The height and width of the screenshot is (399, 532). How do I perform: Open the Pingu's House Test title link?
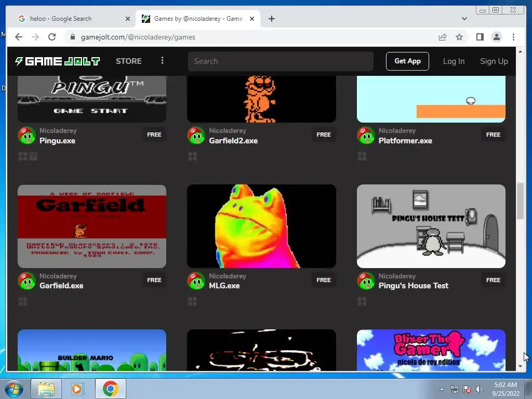coord(413,286)
